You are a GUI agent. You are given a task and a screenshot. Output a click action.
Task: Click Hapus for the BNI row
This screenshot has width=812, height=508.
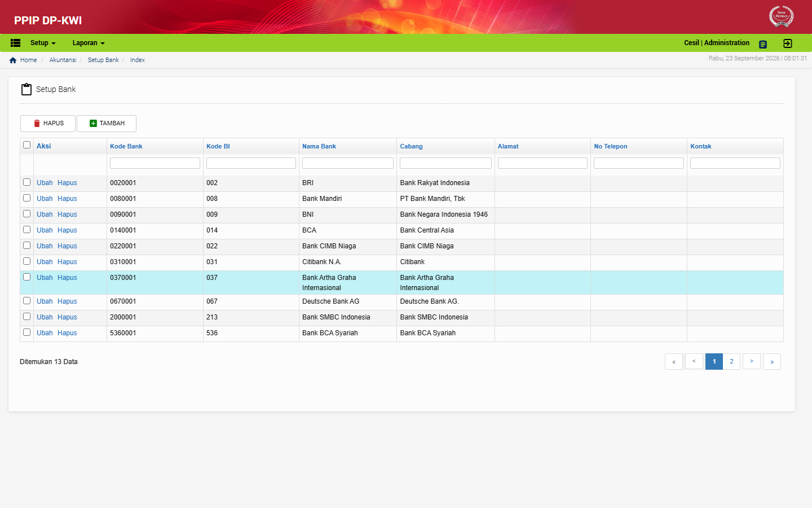(67, 214)
